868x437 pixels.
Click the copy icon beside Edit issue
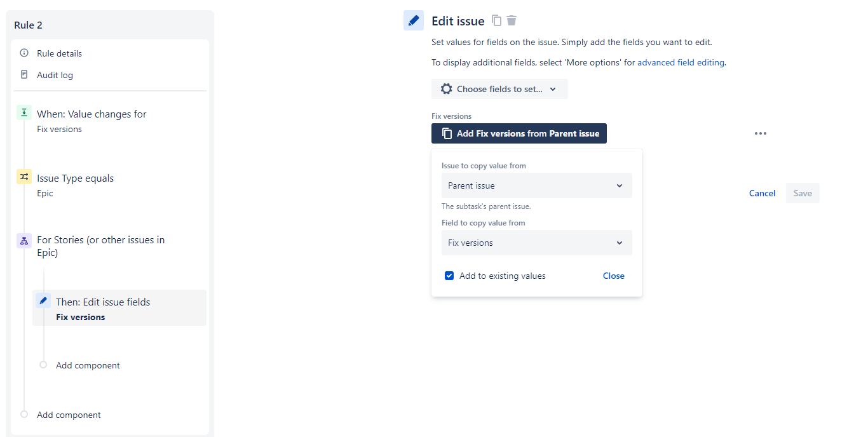coord(497,20)
